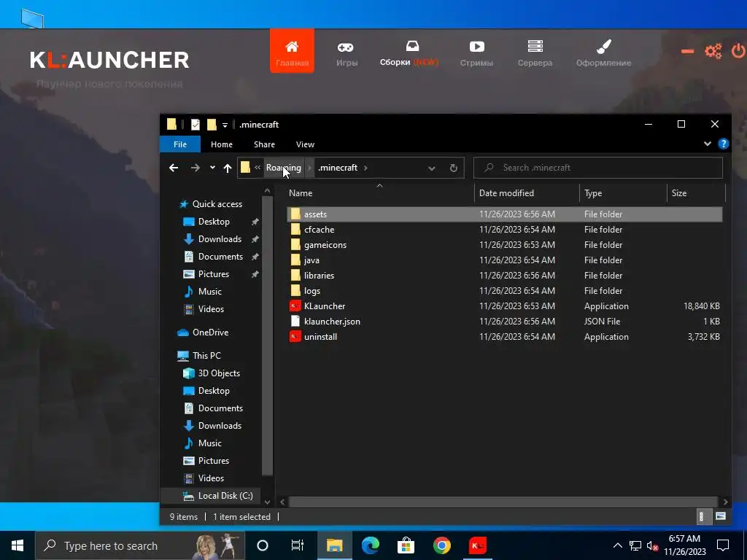Select the uninstall application file
Screen dimensions: 747x560
pos(505,336)
